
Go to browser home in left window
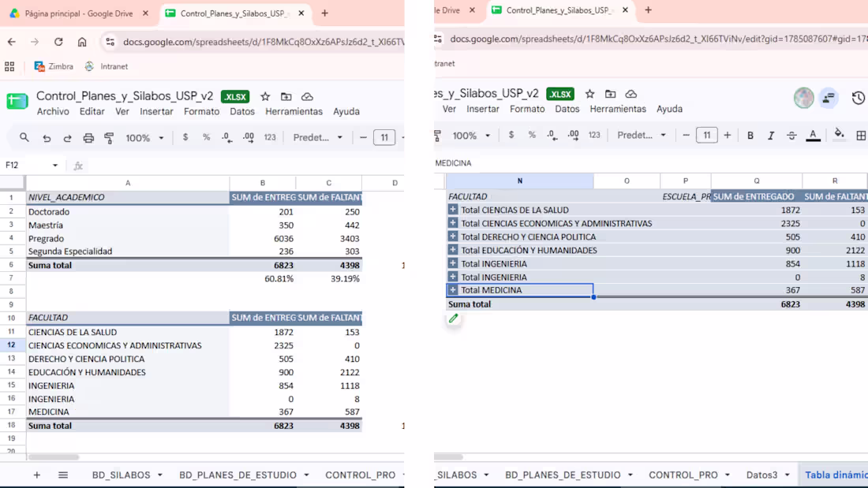click(82, 42)
